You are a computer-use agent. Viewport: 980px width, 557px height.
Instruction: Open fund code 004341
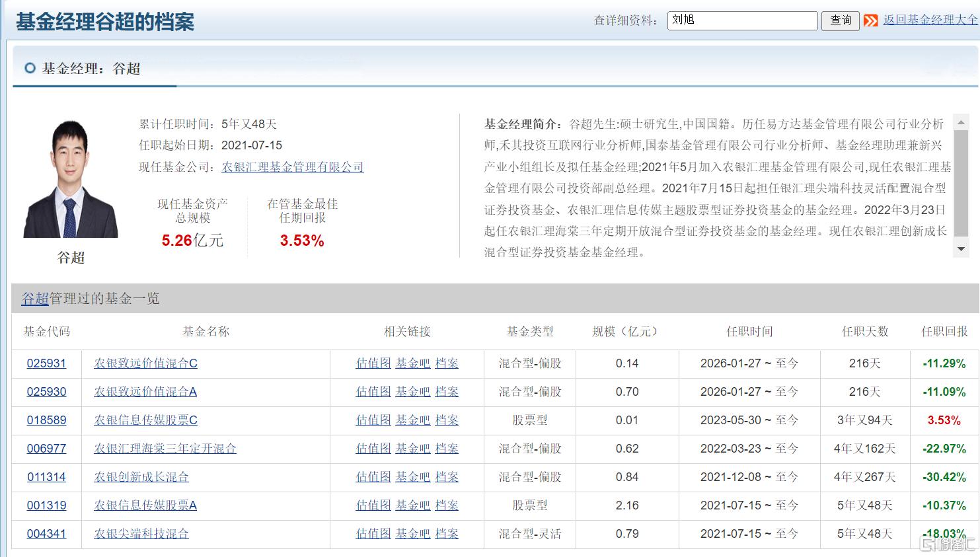(46, 534)
